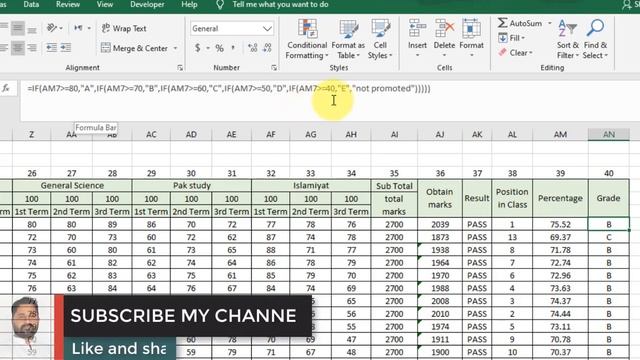Click Merge & Center button
The height and width of the screenshot is (360, 640).
[135, 48]
